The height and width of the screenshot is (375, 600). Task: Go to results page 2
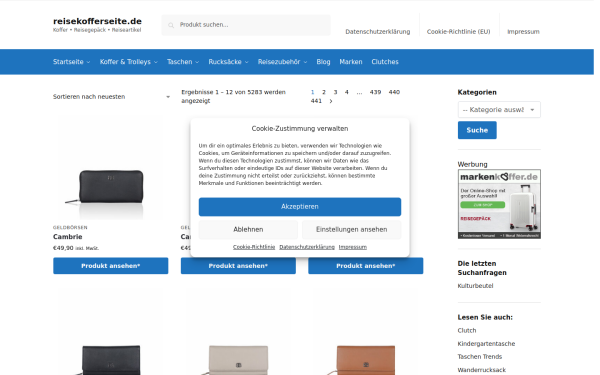[324, 92]
